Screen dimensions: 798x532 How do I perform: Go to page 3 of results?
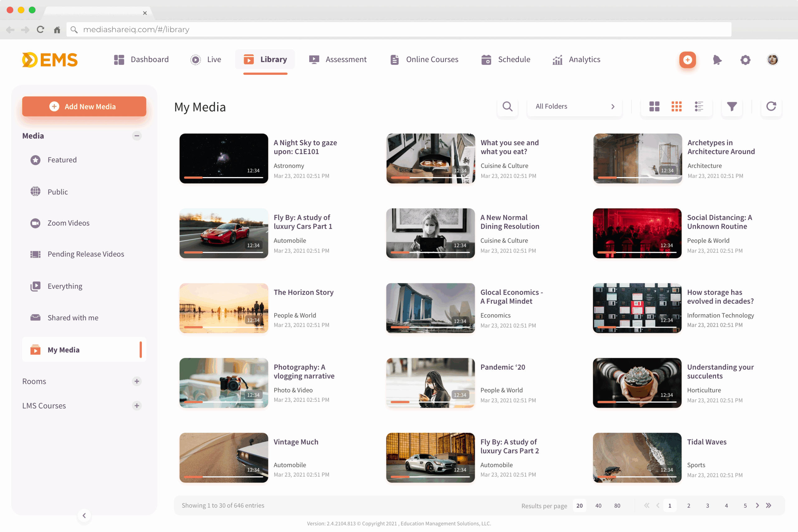tap(707, 506)
